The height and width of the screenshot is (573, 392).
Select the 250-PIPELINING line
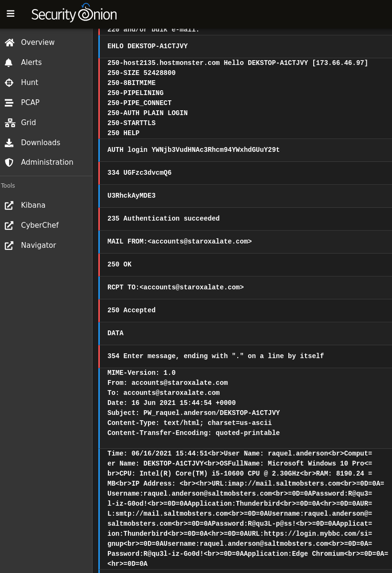[136, 93]
